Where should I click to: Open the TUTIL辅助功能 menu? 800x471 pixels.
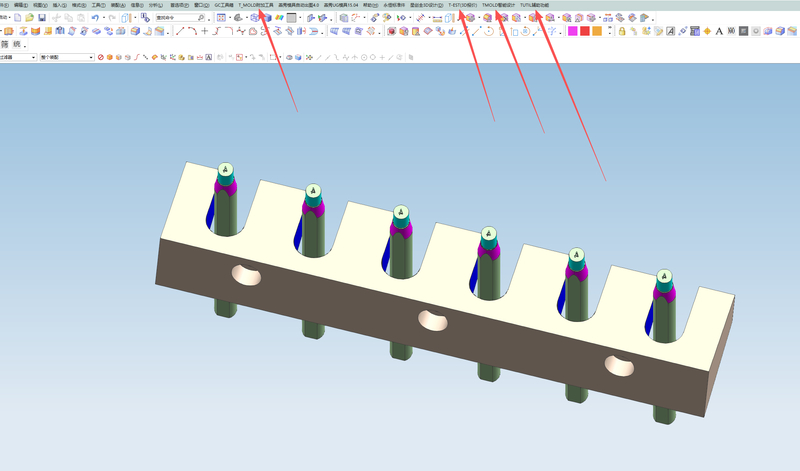(535, 5)
